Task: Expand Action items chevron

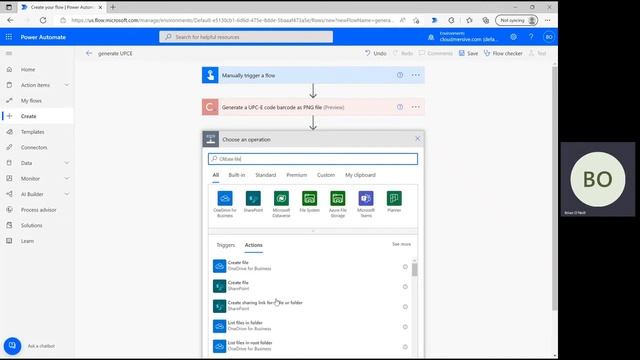Action: point(67,85)
